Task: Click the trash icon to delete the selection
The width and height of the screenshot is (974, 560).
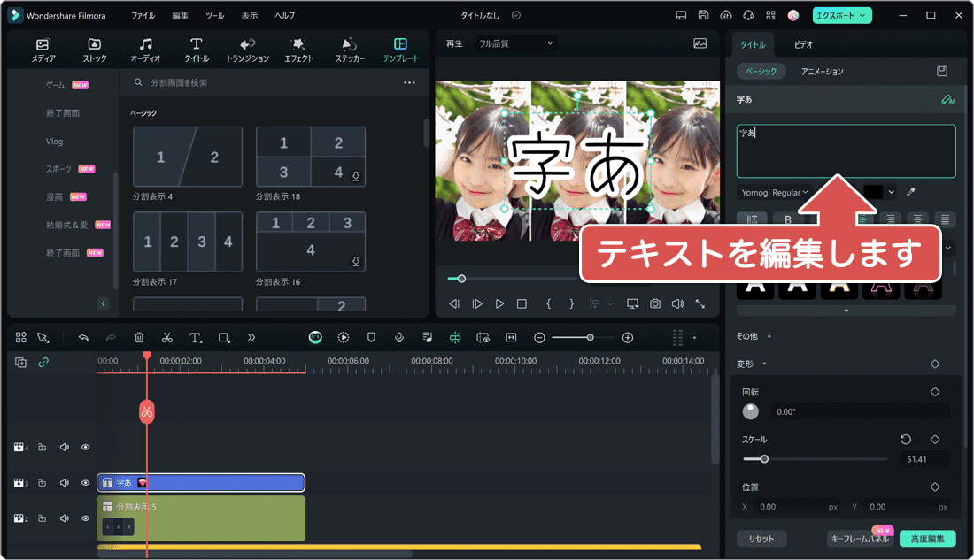Action: click(x=138, y=337)
